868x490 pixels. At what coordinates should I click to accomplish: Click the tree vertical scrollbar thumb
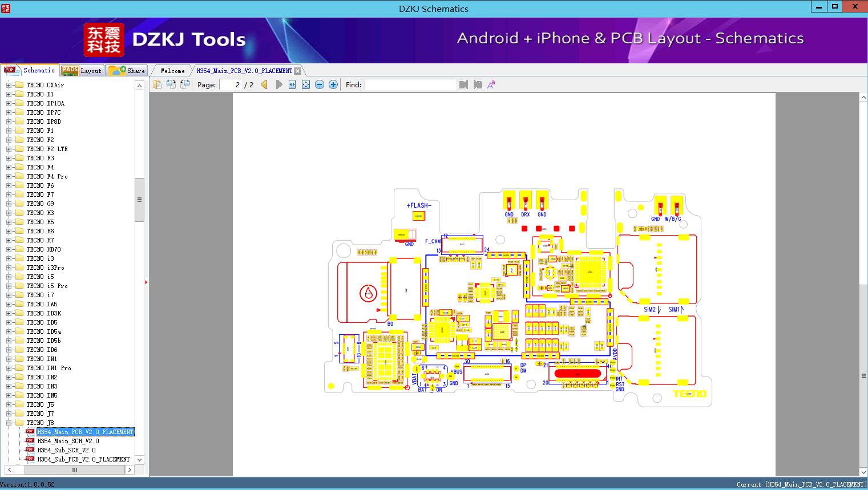(139, 200)
